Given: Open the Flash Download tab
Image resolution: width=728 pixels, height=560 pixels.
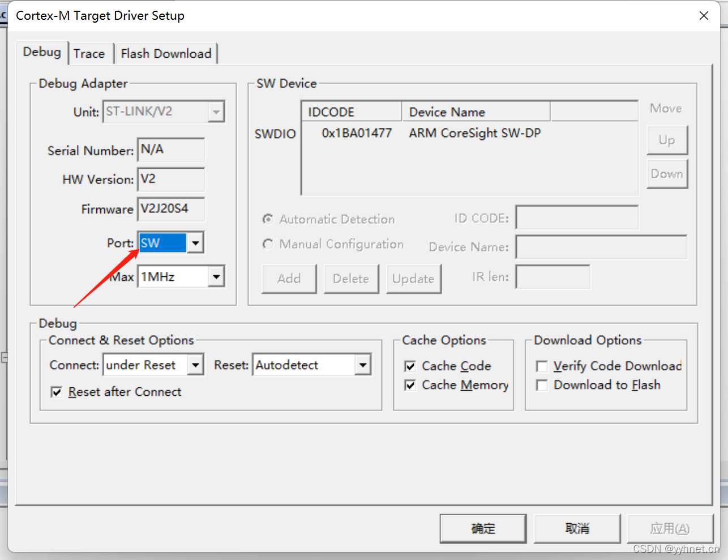Looking at the screenshot, I should [166, 54].
